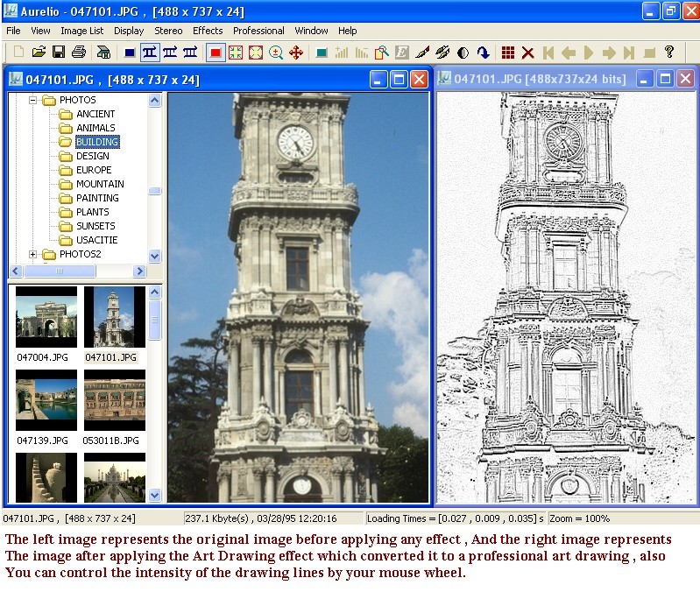Print the image with the printer icon

(x=79, y=53)
